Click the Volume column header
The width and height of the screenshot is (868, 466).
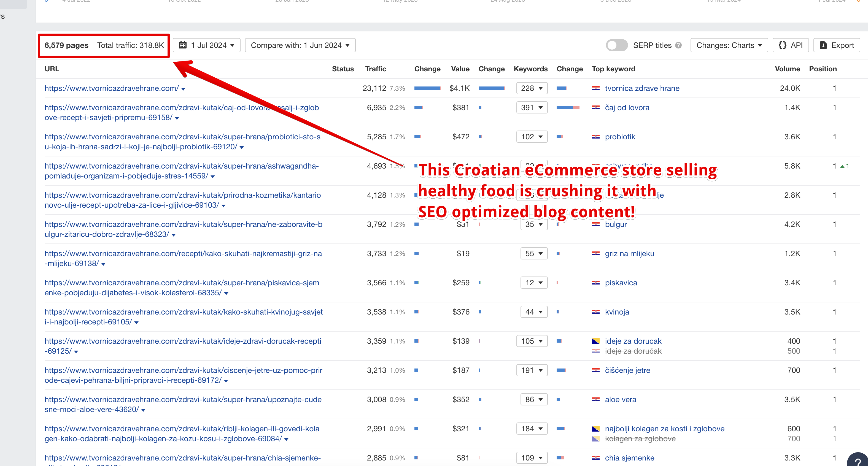point(787,69)
